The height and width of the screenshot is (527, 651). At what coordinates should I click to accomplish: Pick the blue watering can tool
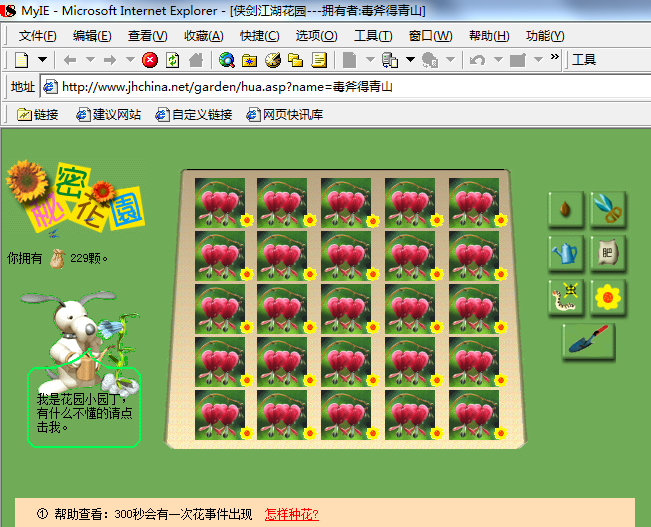pos(565,253)
